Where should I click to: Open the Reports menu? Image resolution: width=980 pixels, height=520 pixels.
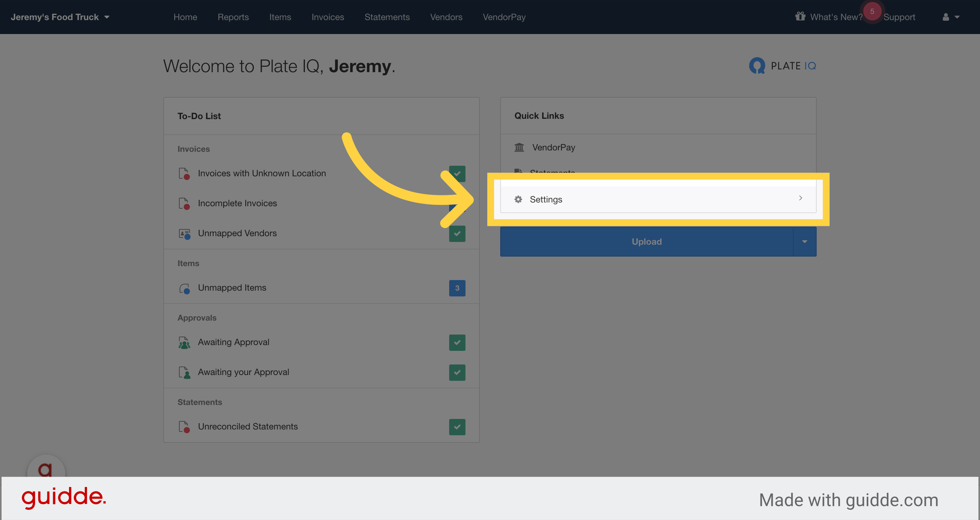point(233,17)
